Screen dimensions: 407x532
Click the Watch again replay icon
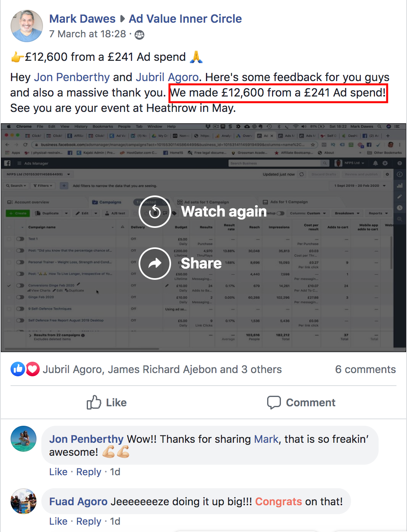[154, 212]
